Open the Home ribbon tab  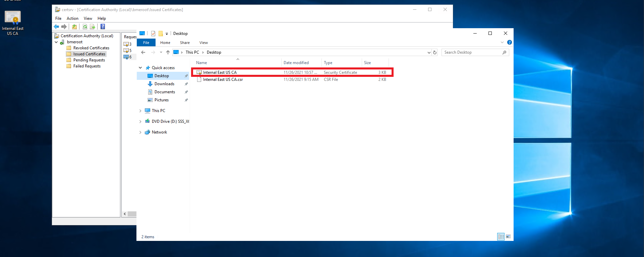(165, 43)
